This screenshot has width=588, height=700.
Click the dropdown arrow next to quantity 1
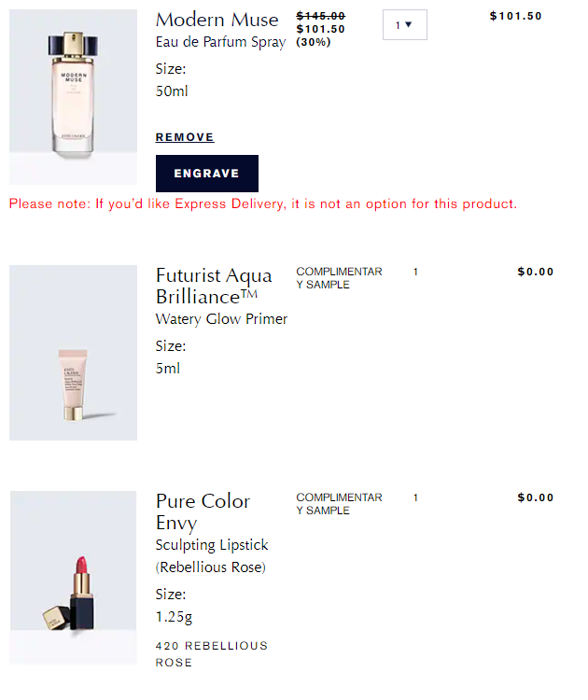coord(408,25)
